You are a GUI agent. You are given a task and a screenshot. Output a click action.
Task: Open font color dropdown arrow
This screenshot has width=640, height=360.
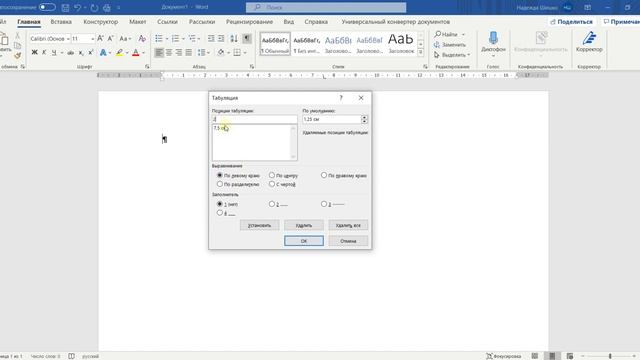[x=143, y=53]
